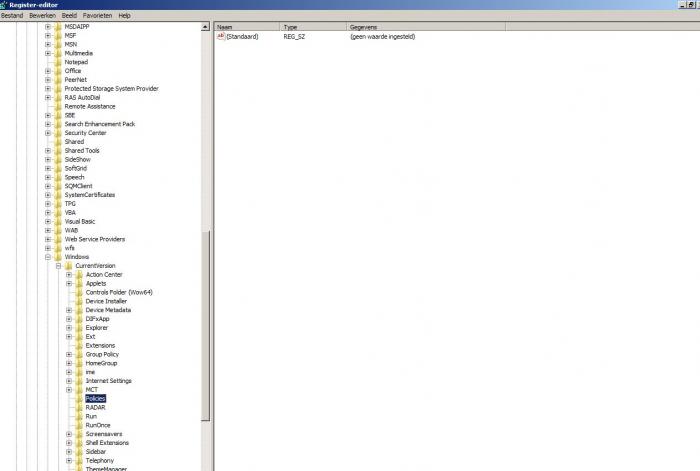Open the Bestand menu
The height and width of the screenshot is (471, 700).
coord(12,16)
